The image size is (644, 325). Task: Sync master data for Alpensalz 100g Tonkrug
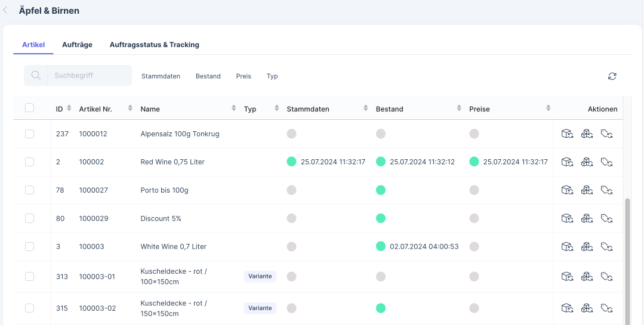(x=567, y=134)
